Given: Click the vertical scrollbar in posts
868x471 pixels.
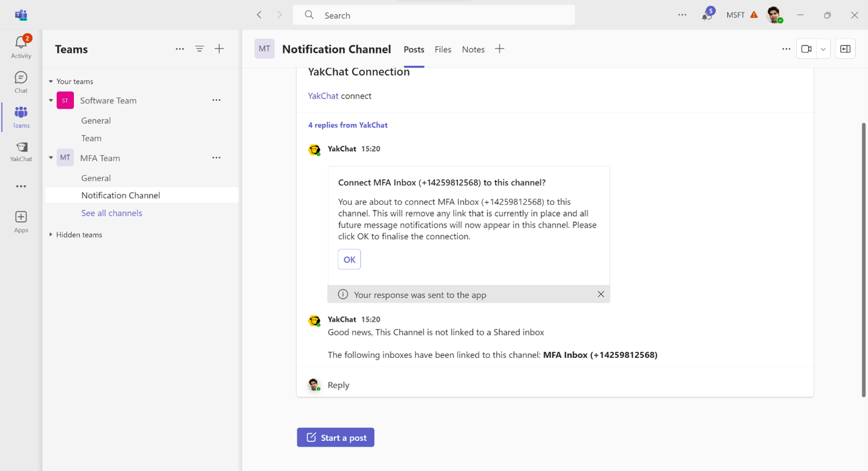Looking at the screenshot, I should (x=864, y=260).
